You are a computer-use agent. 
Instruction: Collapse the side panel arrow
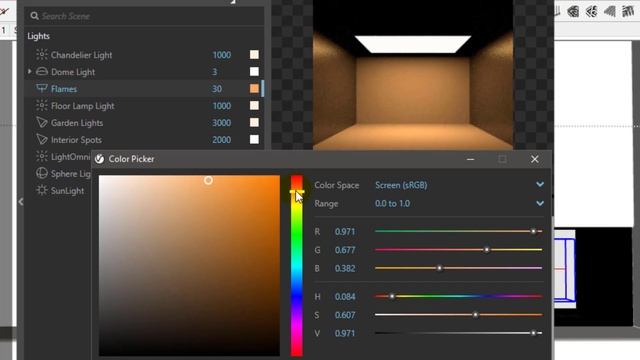21,202
